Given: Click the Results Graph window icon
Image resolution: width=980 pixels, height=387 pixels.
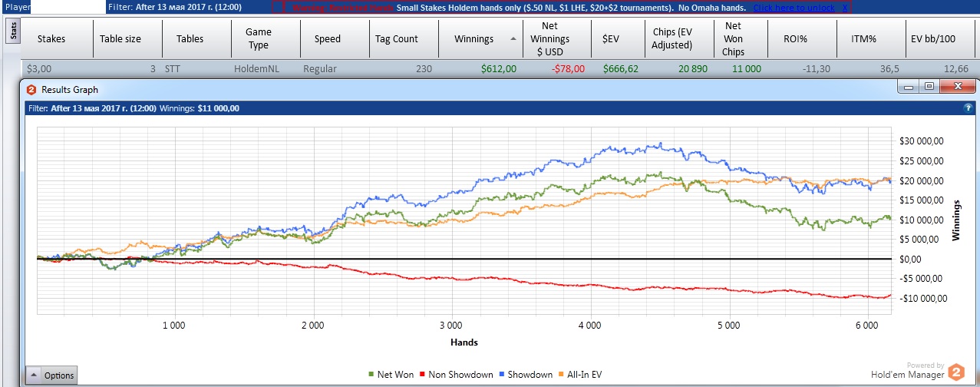Looking at the screenshot, I should click(31, 90).
